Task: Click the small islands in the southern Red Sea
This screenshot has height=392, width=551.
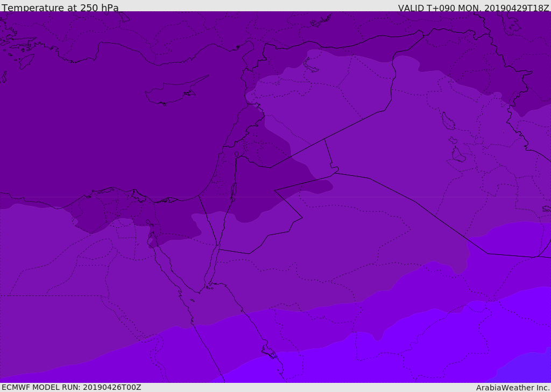Action: click(x=269, y=352)
